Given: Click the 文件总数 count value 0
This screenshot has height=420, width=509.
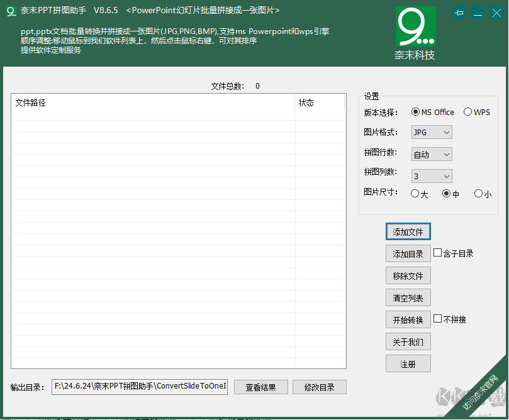Looking at the screenshot, I should (257, 86).
